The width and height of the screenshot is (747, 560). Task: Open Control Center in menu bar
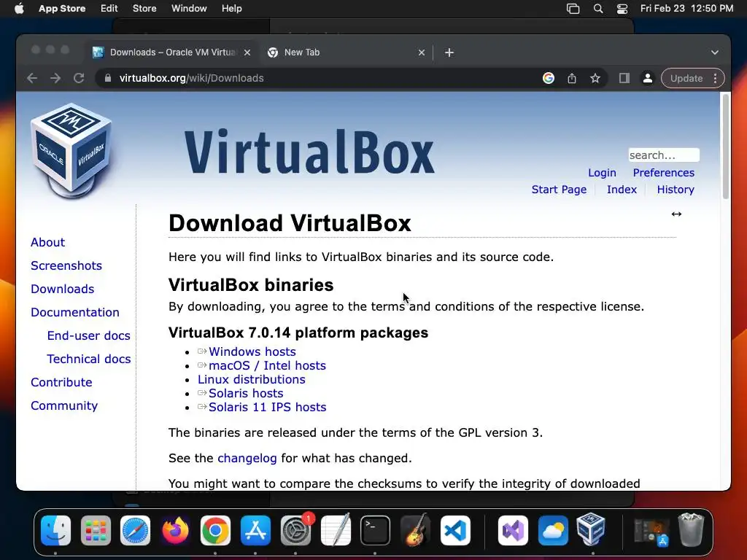coord(622,9)
